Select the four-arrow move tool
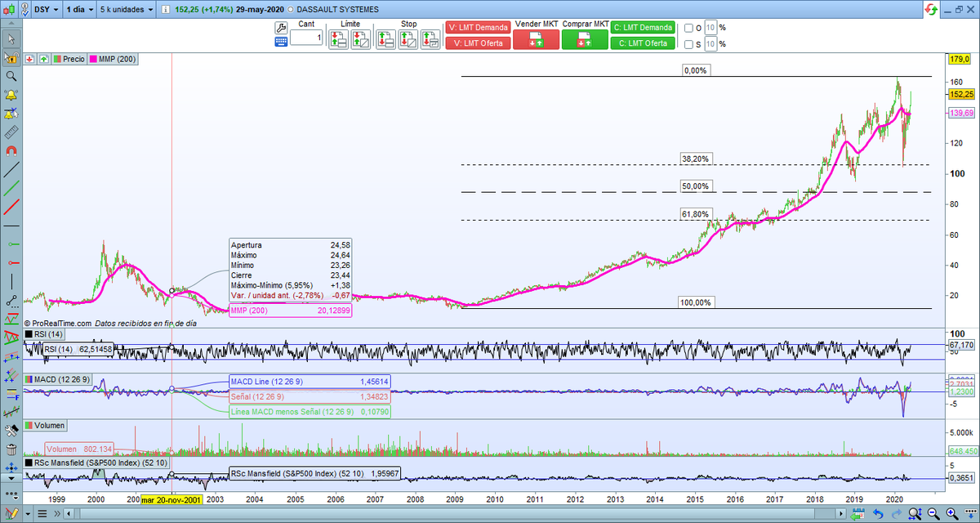980x523 pixels. click(11, 468)
